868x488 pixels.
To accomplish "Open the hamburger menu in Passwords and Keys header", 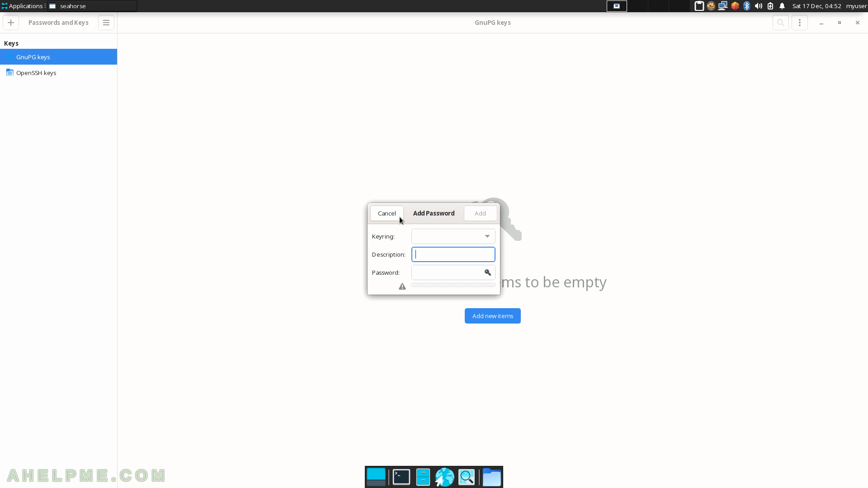I will 106,23.
